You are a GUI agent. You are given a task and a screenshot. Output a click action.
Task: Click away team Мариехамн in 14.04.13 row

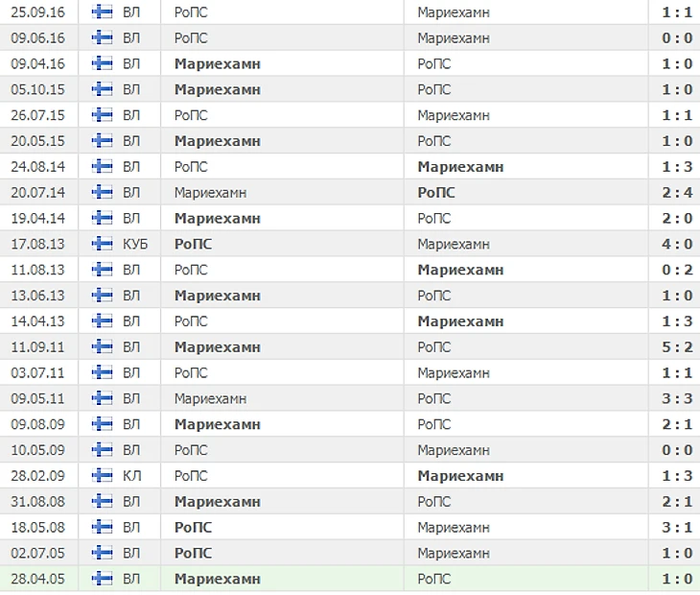pos(460,321)
